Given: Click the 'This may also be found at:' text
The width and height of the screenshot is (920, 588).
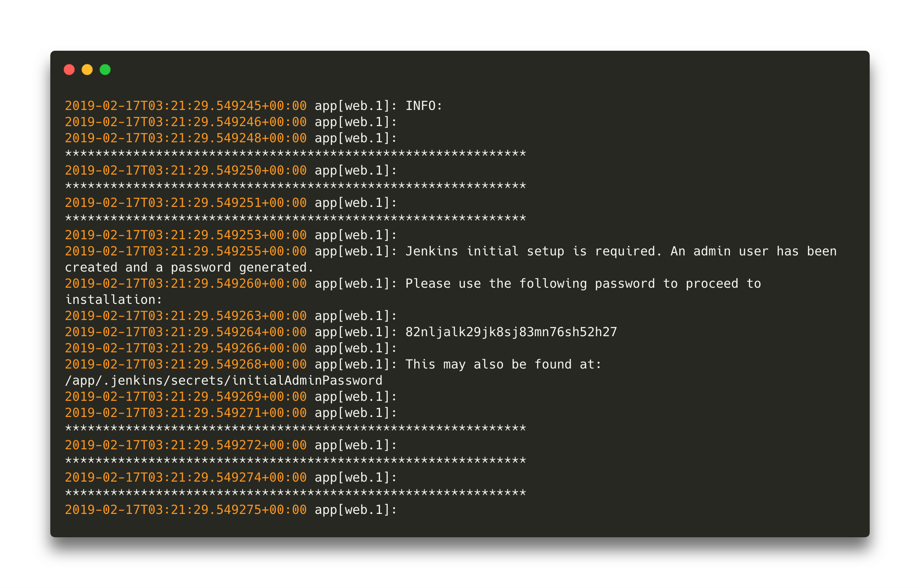Looking at the screenshot, I should point(503,364).
